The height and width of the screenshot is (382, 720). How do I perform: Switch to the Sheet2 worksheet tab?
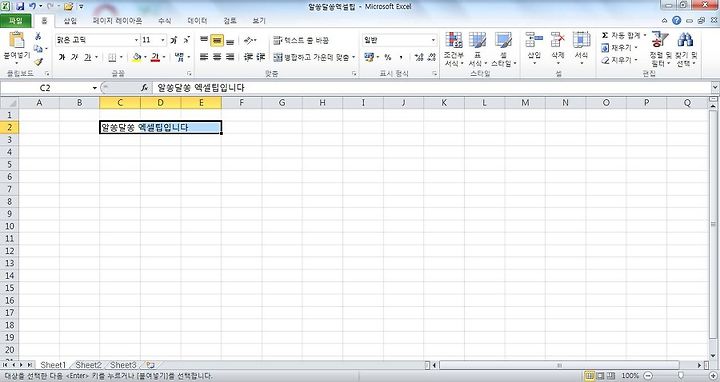pos(88,365)
